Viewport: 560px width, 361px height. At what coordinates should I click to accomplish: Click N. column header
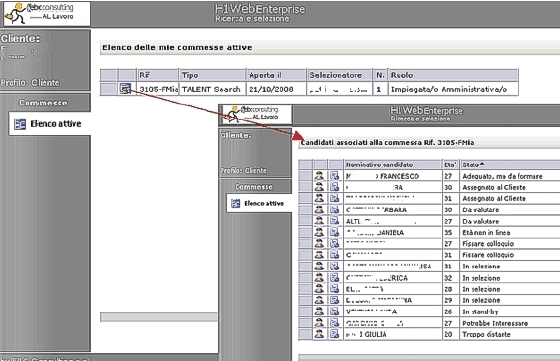pos(380,75)
